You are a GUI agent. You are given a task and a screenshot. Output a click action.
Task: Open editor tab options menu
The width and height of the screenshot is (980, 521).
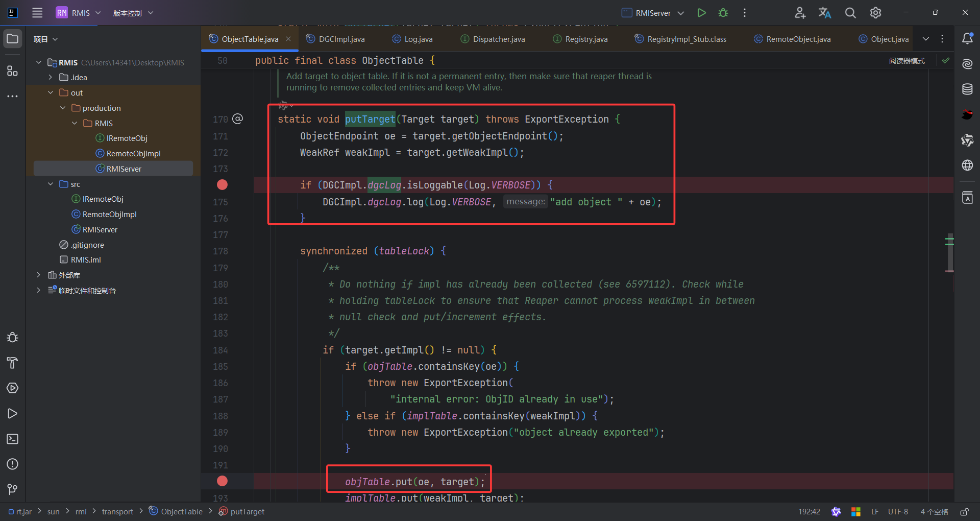click(942, 39)
